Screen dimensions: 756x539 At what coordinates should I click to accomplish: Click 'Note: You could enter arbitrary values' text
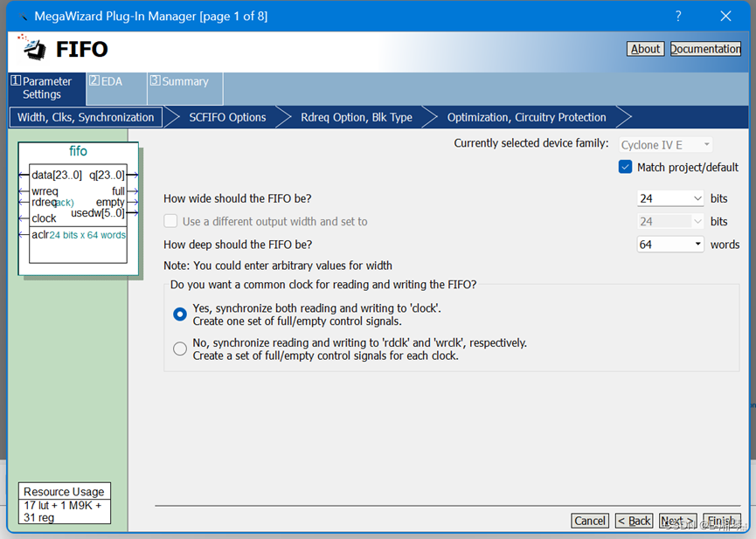278,266
